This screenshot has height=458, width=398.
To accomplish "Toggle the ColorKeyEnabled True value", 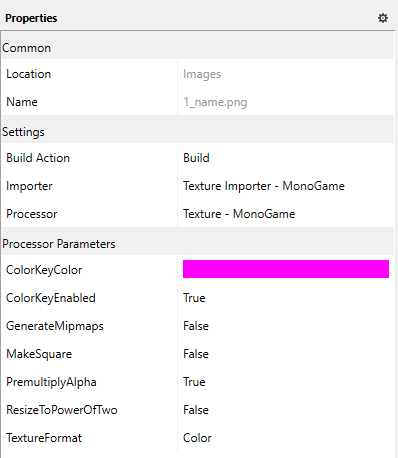I will 194,298.
